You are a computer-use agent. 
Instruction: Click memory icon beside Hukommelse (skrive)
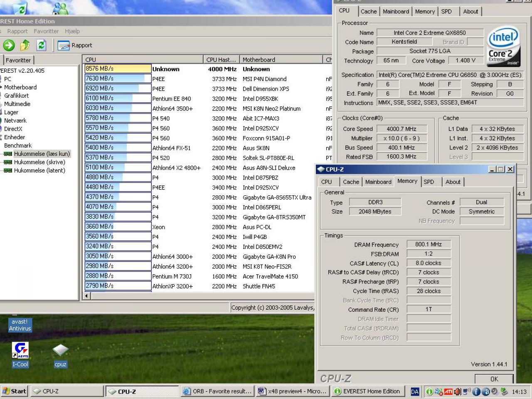[x=7, y=162]
